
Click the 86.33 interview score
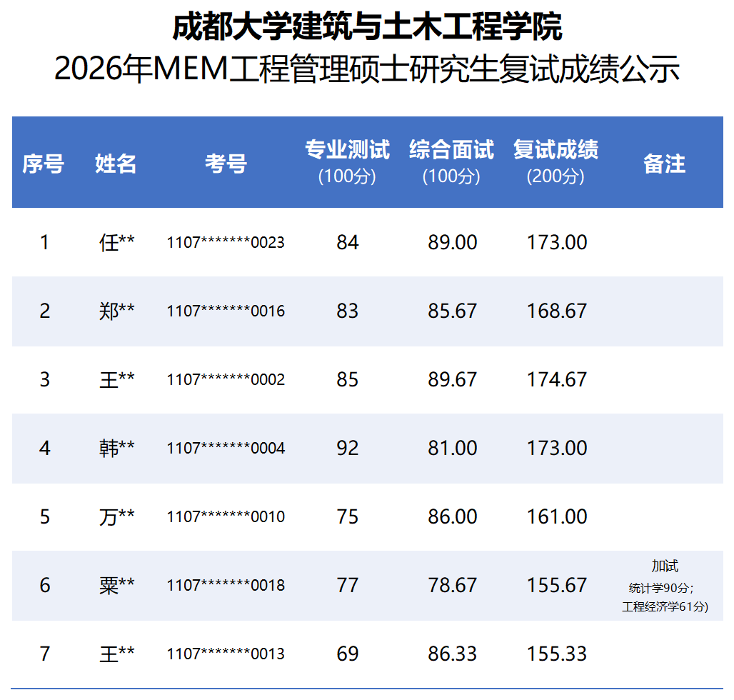[452, 654]
